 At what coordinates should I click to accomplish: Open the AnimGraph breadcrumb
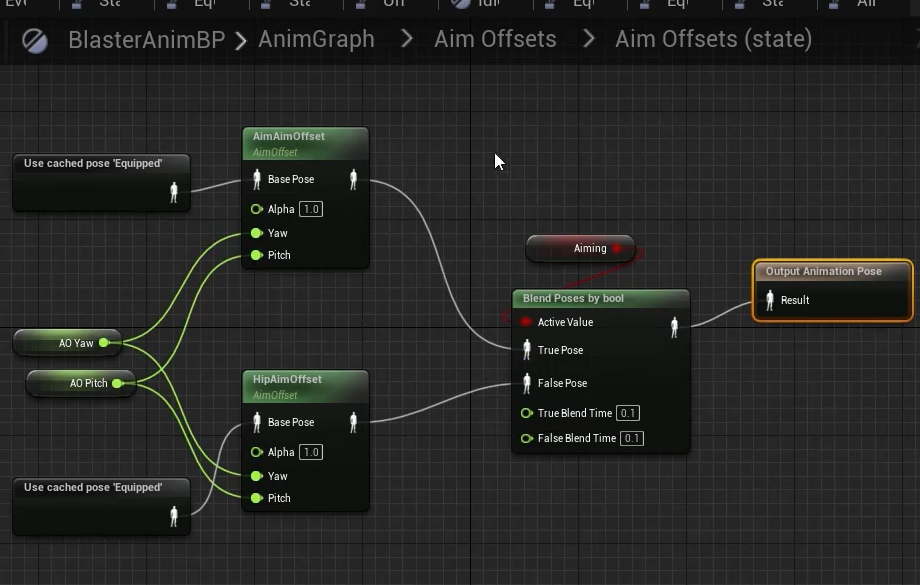point(316,39)
